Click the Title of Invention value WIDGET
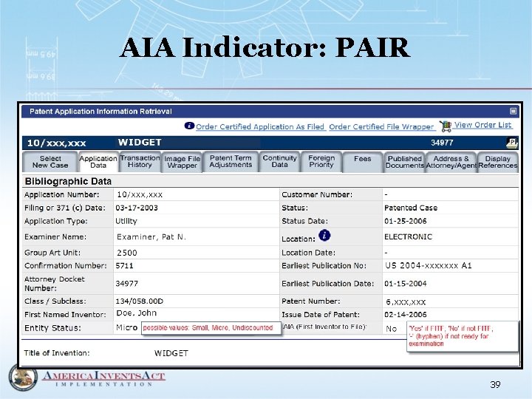The image size is (532, 399). (x=171, y=353)
